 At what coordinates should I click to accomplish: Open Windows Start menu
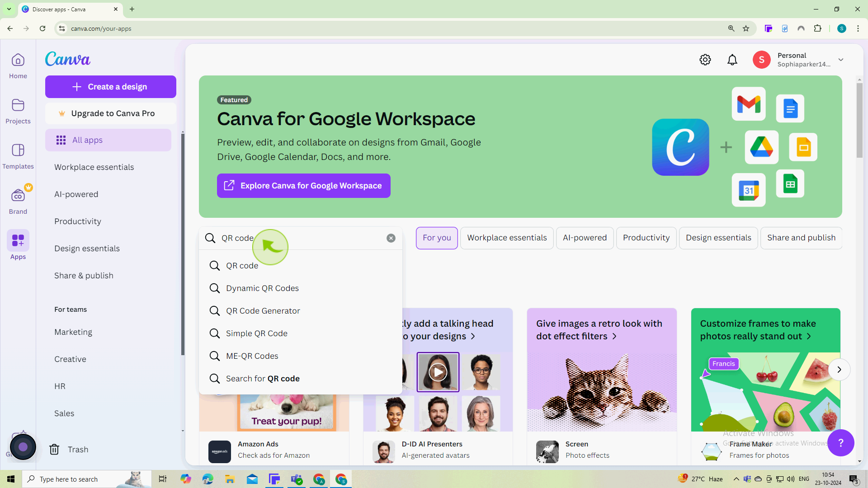click(11, 479)
